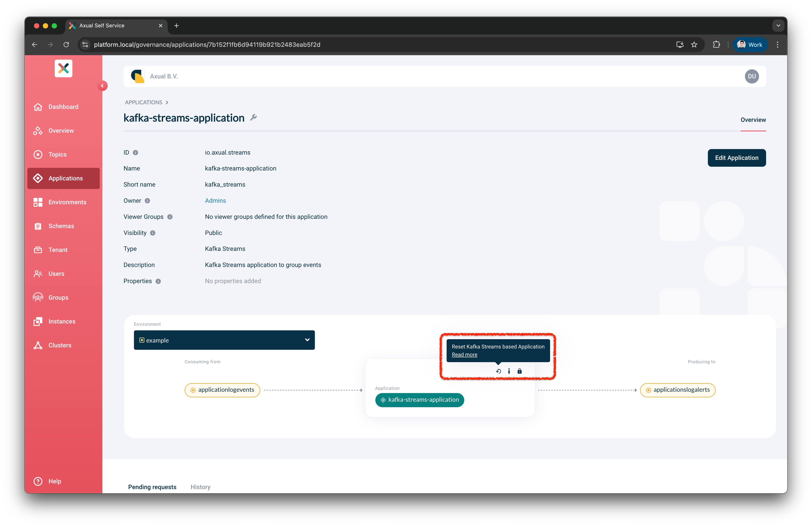
Task: Click the wrench icon next to kafka-streams-application
Action: point(253,117)
